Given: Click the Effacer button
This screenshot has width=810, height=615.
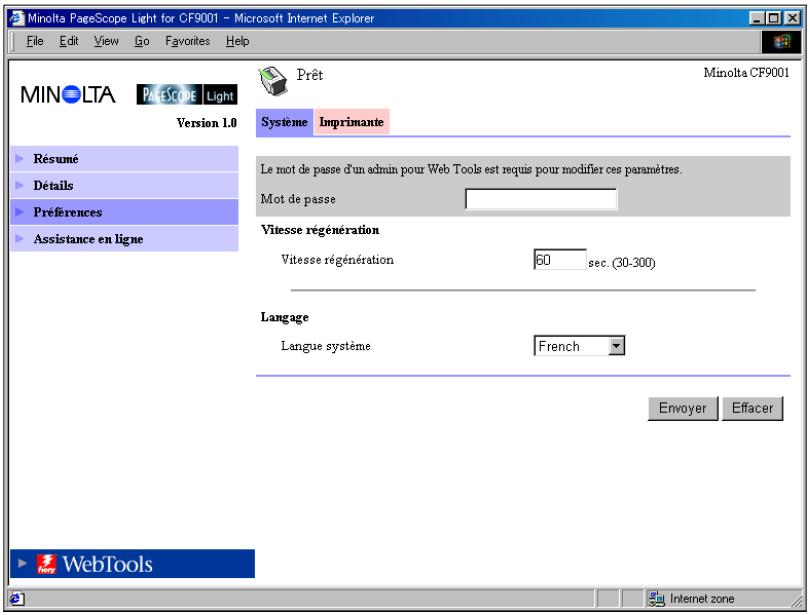Looking at the screenshot, I should [753, 408].
